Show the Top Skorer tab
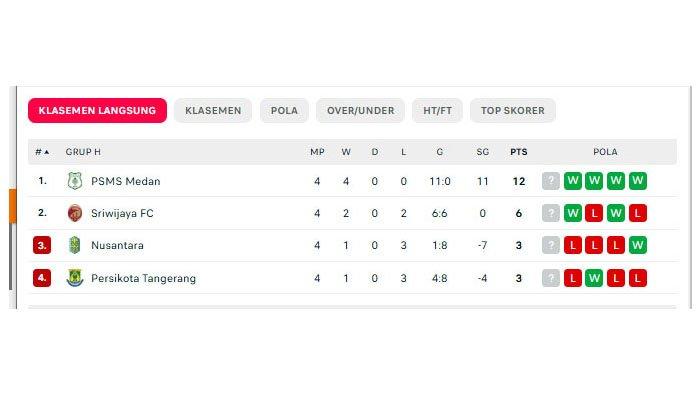 pos(512,110)
